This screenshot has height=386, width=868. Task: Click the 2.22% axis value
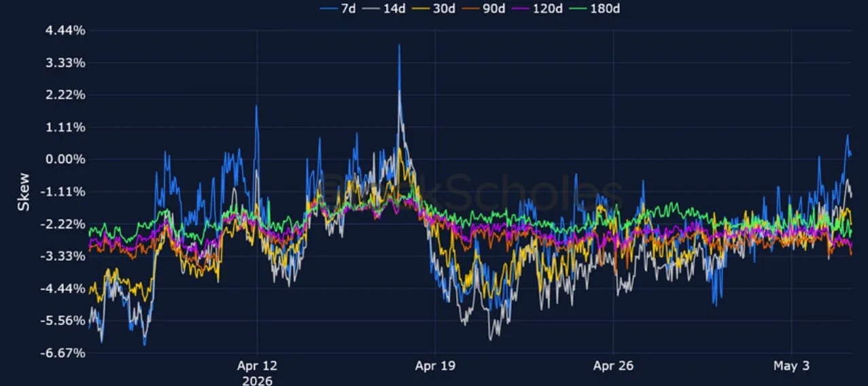coord(65,94)
